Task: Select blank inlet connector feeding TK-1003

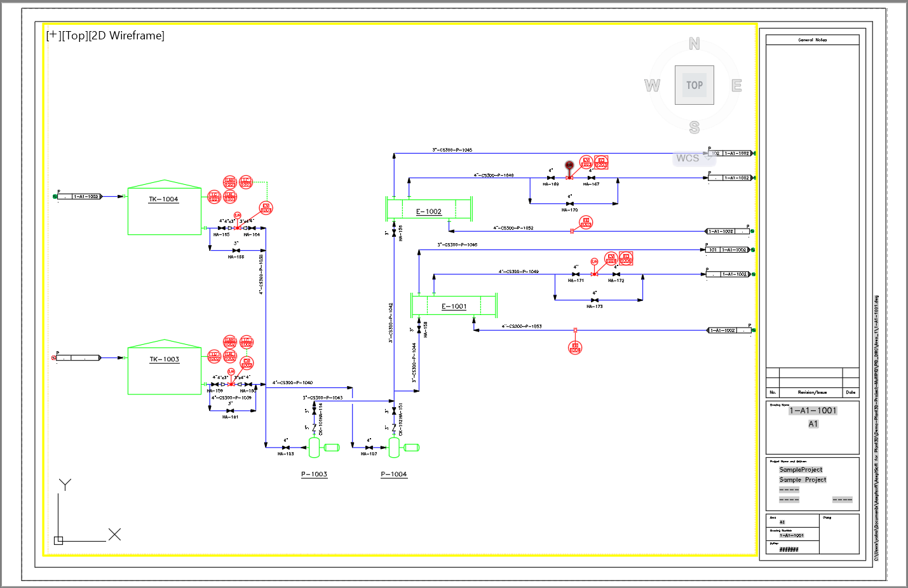Action: 78,358
